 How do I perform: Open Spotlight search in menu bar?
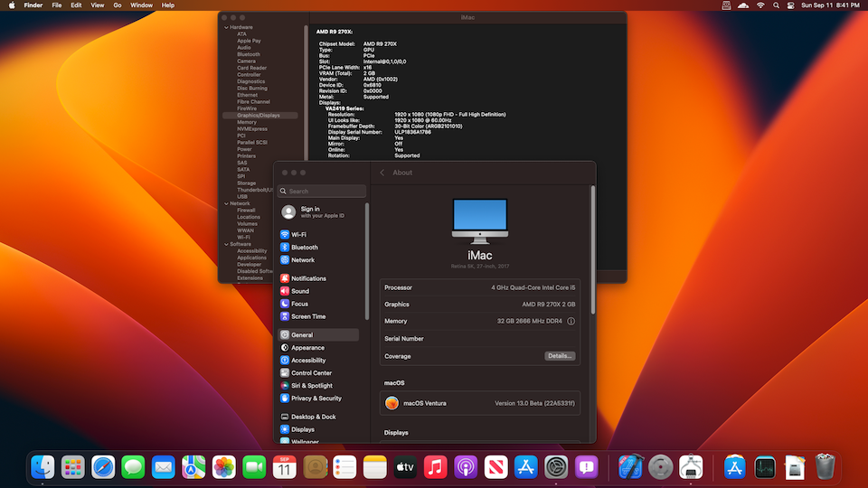pos(776,5)
